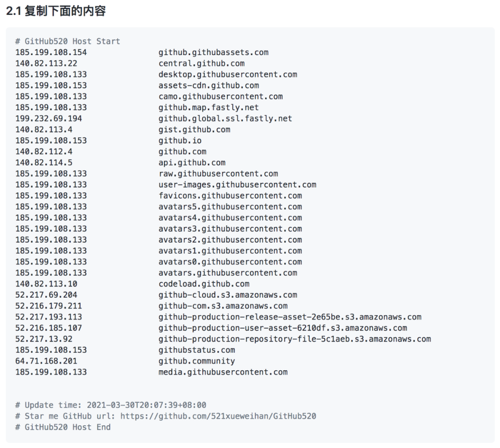500x448 pixels.
Task: Click the assets-cdn.github.com hostname
Action: click(x=208, y=86)
